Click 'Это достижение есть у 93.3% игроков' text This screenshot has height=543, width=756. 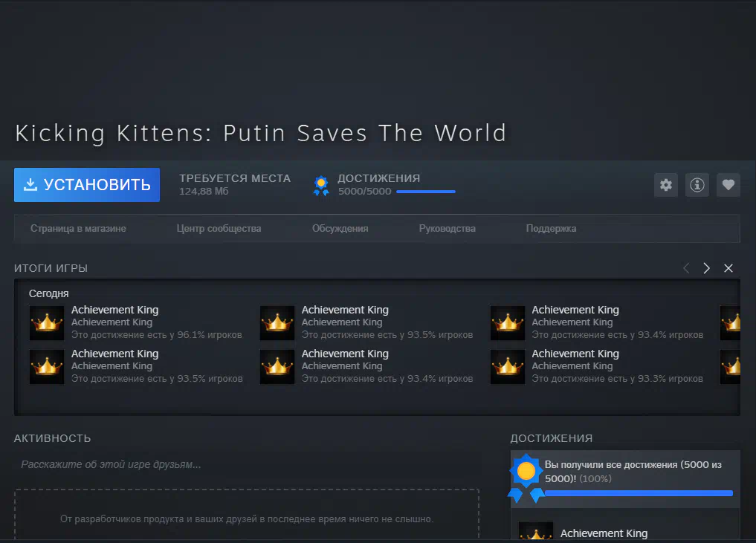(617, 379)
